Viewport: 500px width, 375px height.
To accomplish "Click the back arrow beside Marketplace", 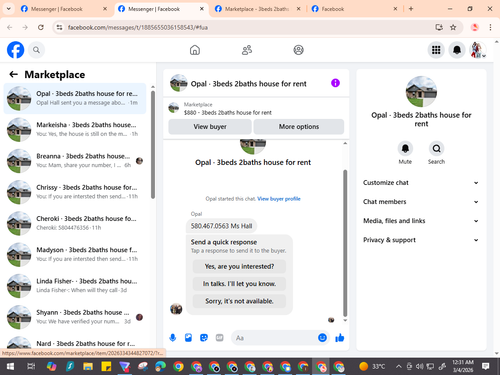I will click(14, 74).
